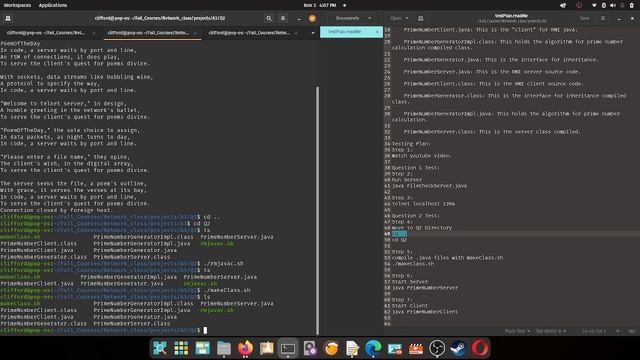Open Applications menu in top panel

coord(53,5)
